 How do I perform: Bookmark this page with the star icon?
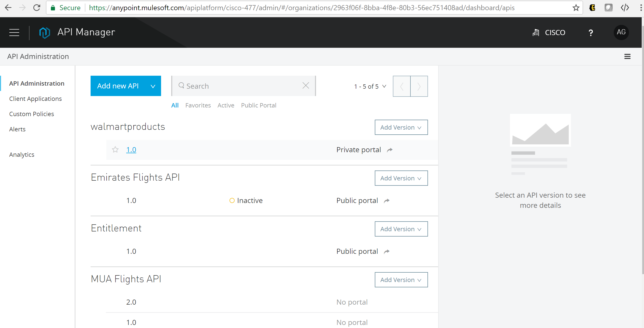point(576,8)
